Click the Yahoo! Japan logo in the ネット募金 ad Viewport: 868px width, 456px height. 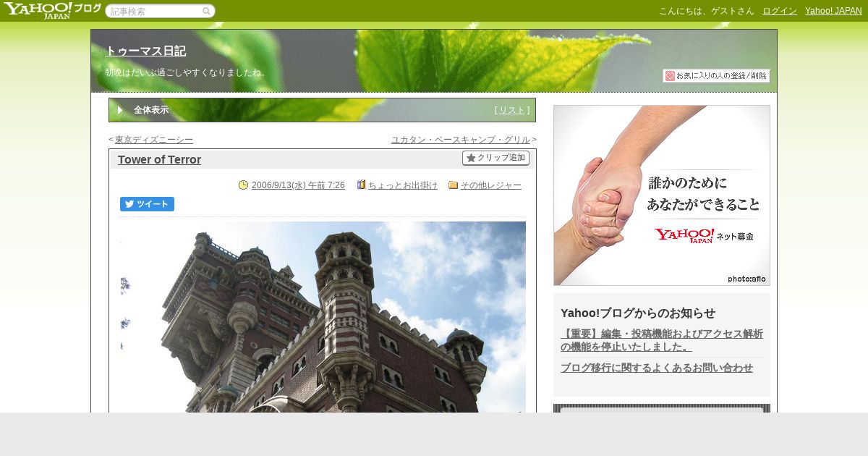pyautogui.click(x=684, y=236)
